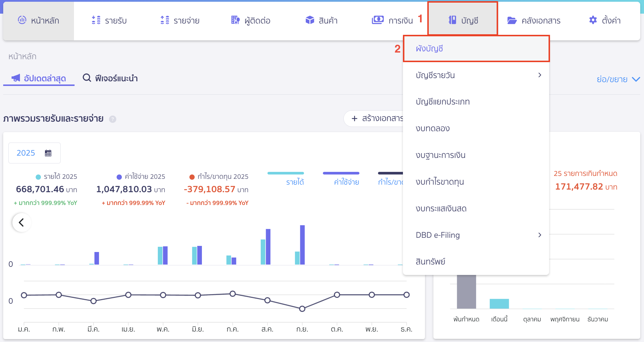Click the help question mark beside ภาพรวมรายรับและรายจ่าย
Screen dimensions: 644x342
[x=113, y=119]
